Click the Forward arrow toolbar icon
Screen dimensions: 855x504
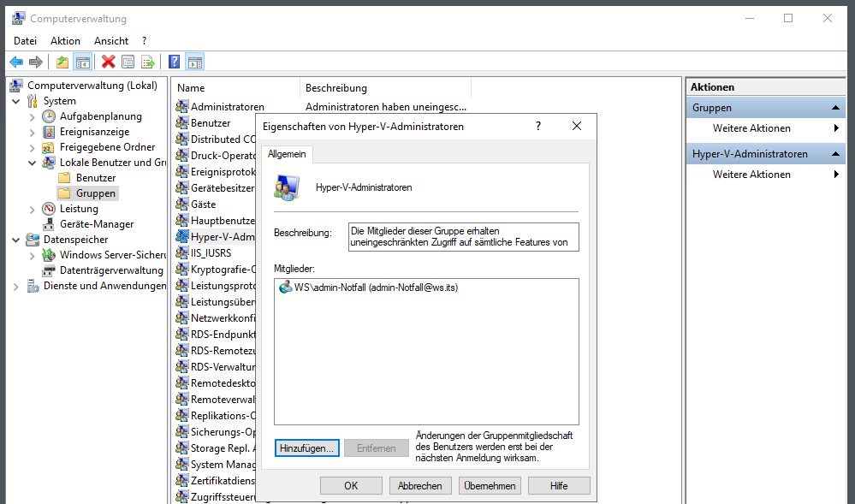tap(36, 62)
